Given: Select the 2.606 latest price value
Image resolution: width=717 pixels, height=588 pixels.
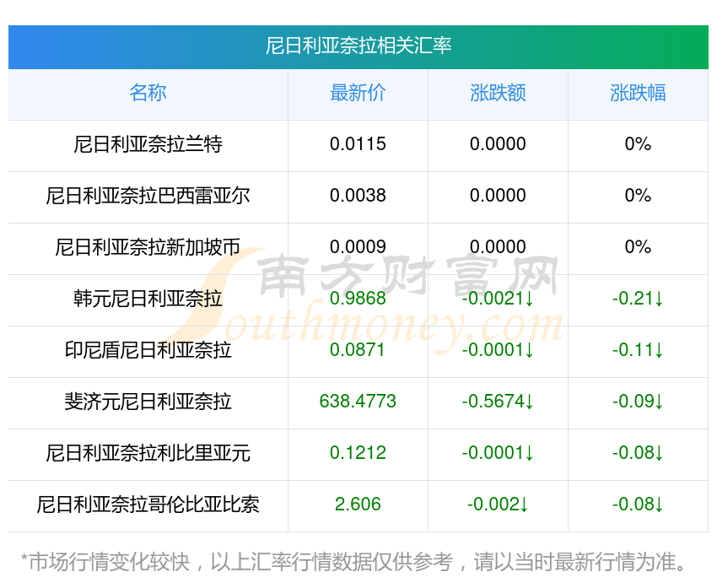Looking at the screenshot, I should coord(358,504).
